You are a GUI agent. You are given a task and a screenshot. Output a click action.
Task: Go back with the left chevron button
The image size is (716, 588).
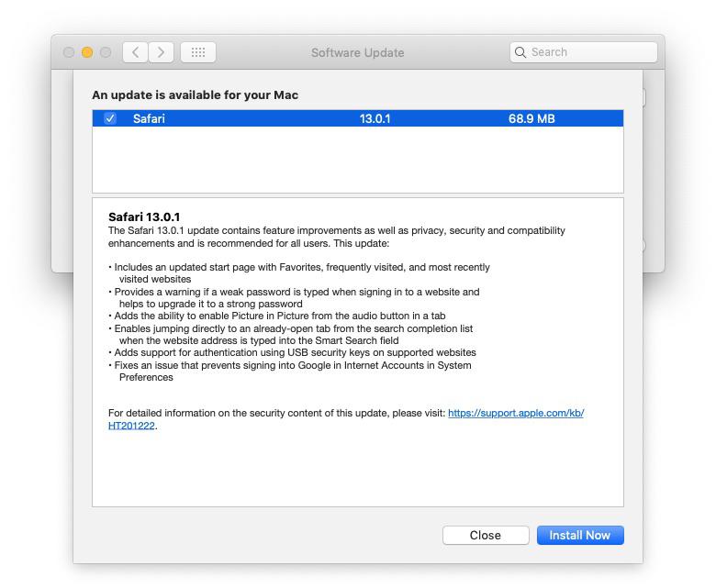coord(135,52)
